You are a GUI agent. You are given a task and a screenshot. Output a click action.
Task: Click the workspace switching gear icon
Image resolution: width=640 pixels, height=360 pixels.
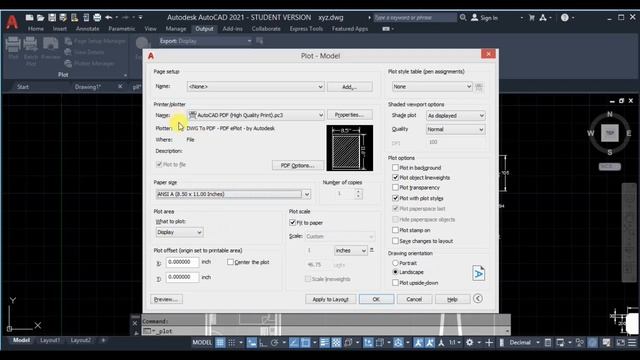(x=470, y=343)
